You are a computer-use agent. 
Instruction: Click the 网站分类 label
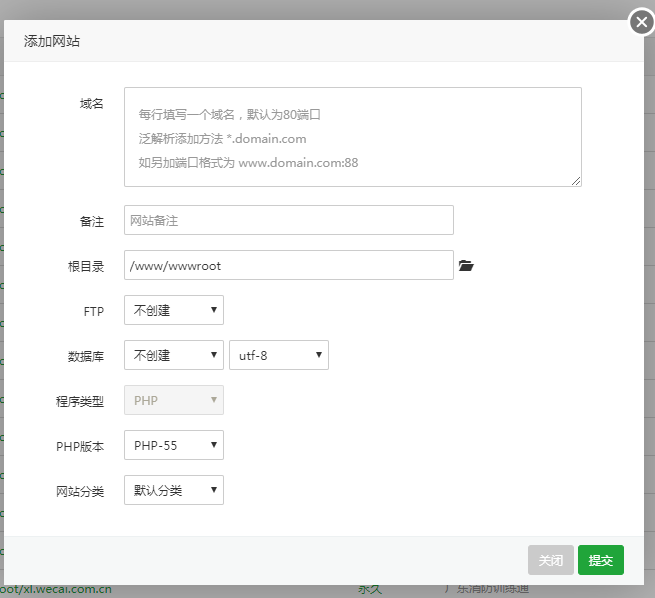pyautogui.click(x=80, y=492)
